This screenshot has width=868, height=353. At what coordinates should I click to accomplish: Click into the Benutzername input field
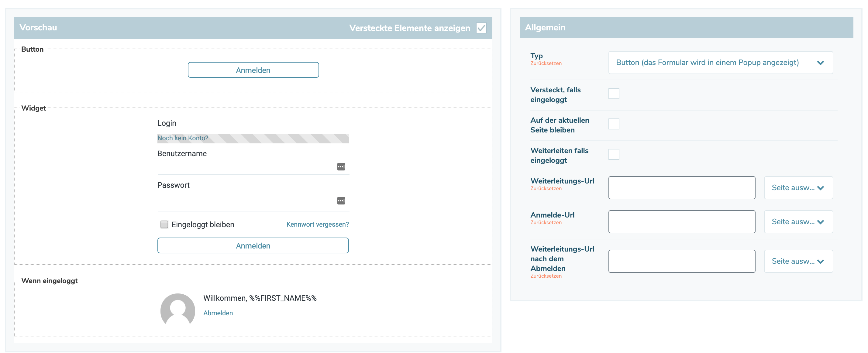click(x=246, y=167)
